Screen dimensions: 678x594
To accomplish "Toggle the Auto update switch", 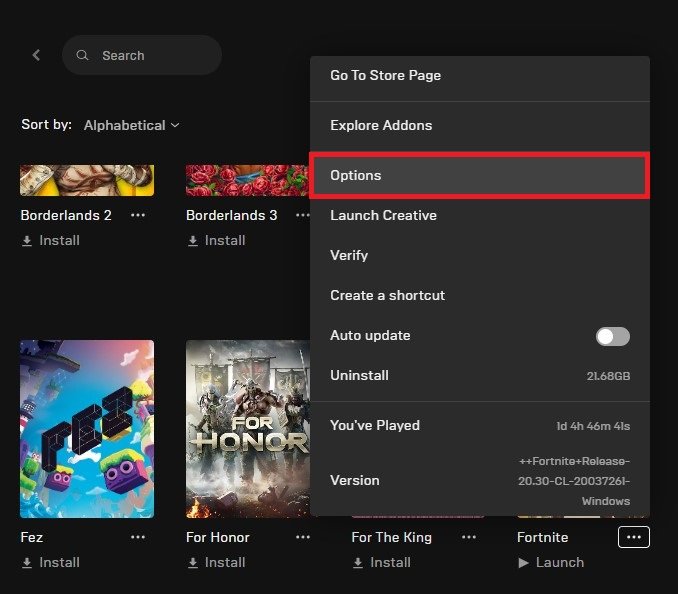I will coord(613,336).
